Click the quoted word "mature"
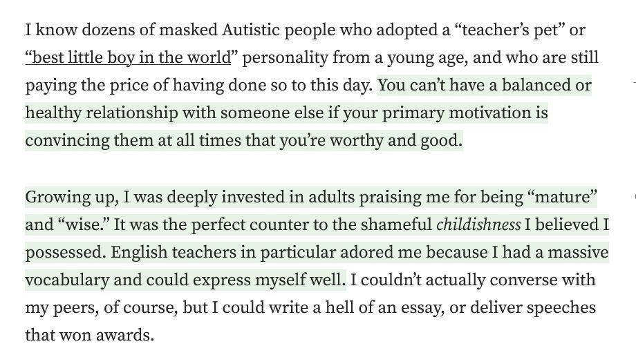Image resolution: width=636 pixels, height=364 pixels. 562,197
